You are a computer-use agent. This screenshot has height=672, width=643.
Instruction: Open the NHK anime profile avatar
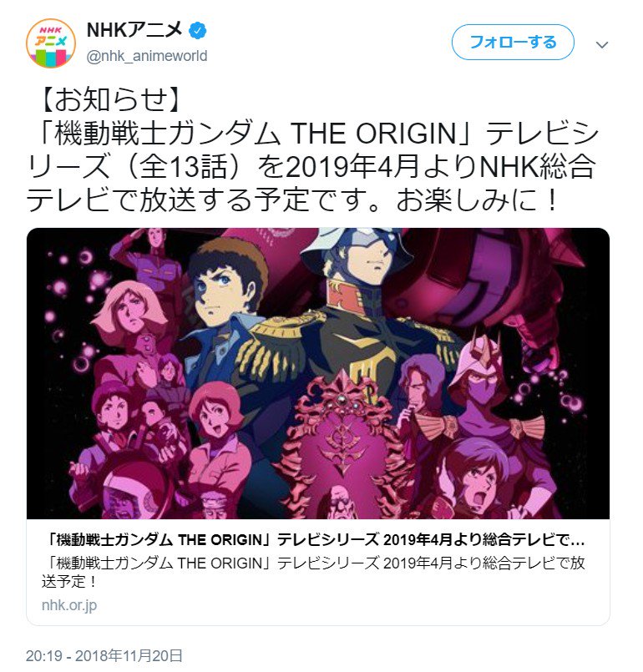click(51, 43)
